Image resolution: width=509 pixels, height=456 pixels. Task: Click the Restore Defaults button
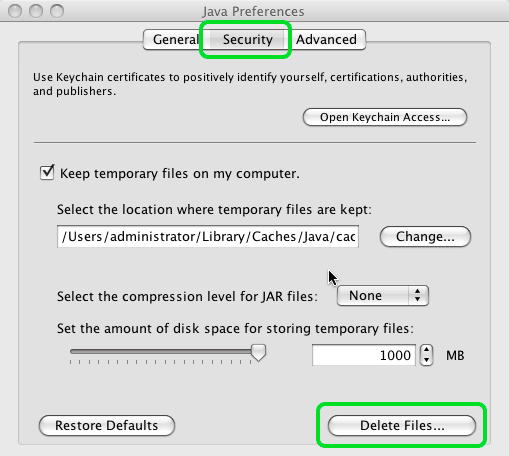coord(107,425)
